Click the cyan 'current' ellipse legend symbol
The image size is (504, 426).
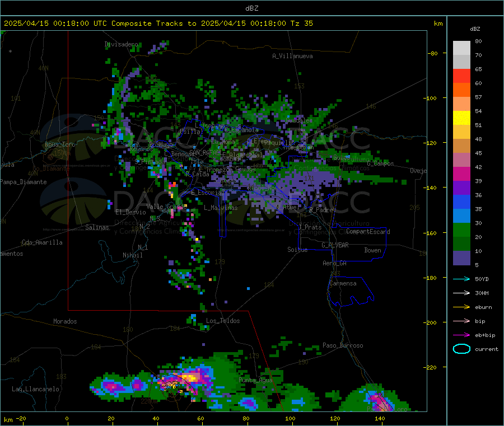[461, 349]
